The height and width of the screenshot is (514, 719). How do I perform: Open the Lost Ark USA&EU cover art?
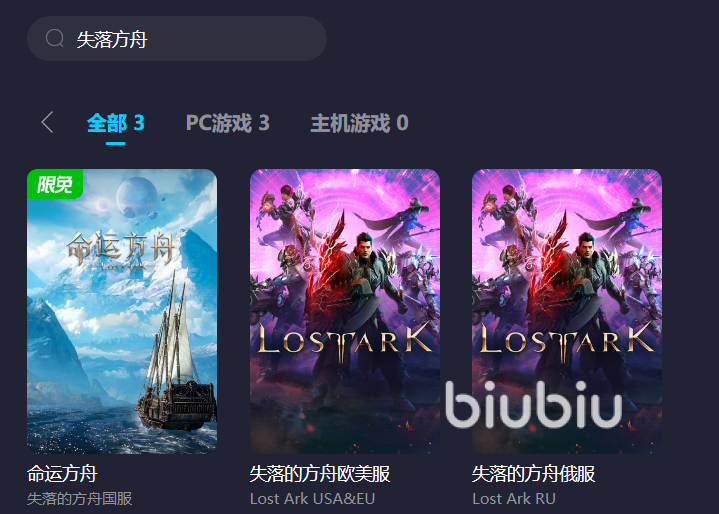tap(345, 311)
